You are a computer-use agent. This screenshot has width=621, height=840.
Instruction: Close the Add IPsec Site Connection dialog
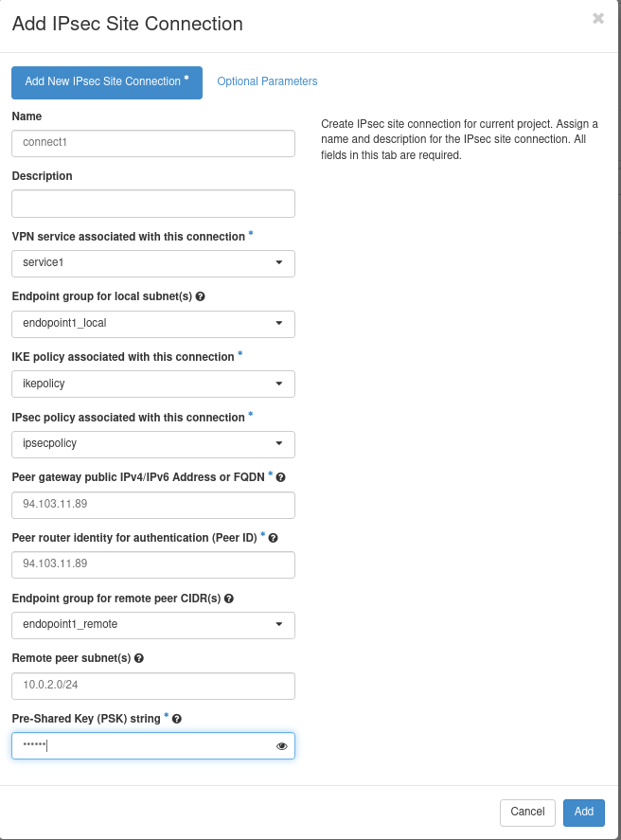(x=598, y=18)
